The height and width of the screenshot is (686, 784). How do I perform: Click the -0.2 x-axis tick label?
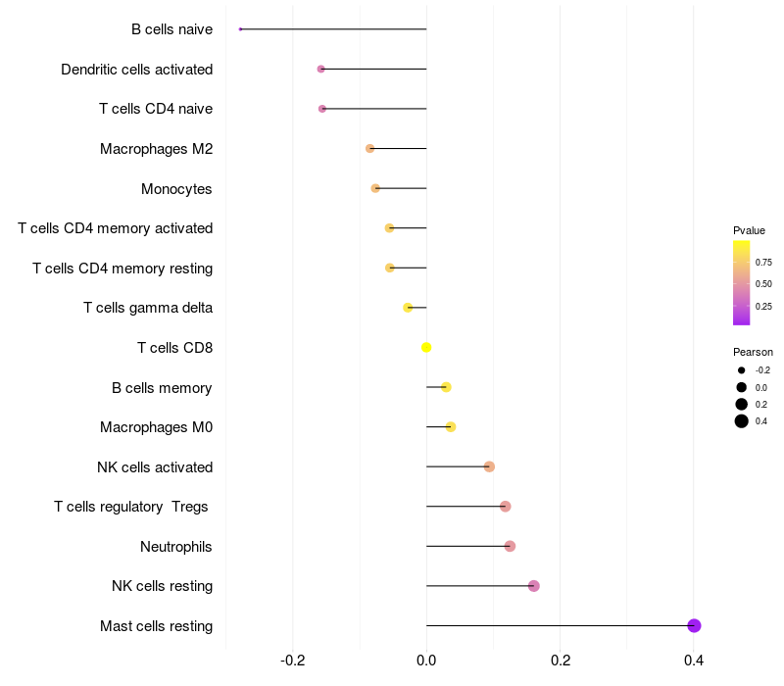coord(292,661)
